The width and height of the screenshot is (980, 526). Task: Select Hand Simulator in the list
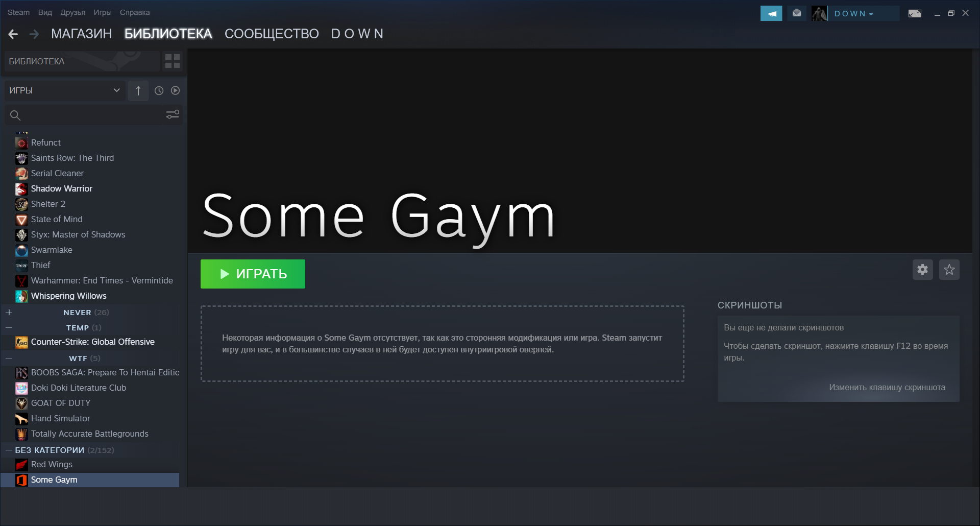click(x=90, y=418)
